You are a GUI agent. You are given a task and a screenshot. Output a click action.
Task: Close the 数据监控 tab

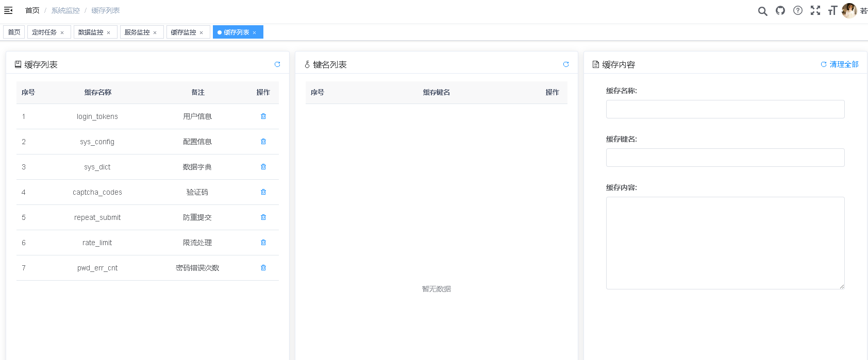coord(109,32)
